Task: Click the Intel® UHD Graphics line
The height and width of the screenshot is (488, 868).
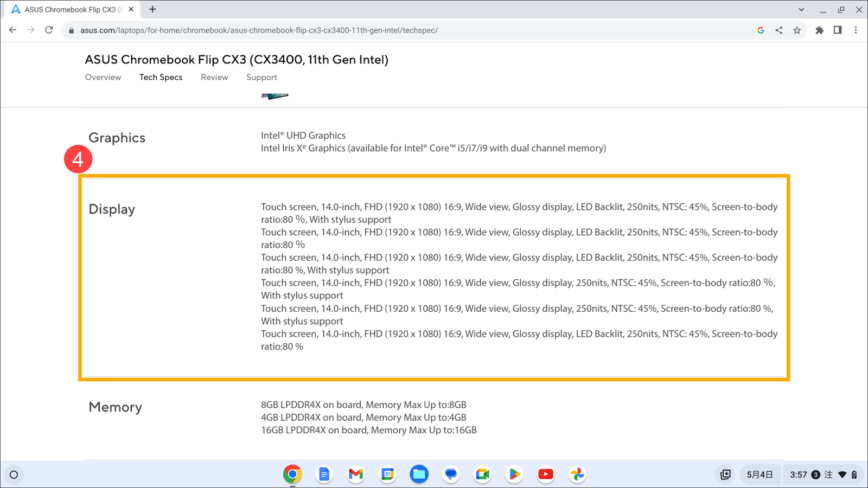Action: (303, 136)
